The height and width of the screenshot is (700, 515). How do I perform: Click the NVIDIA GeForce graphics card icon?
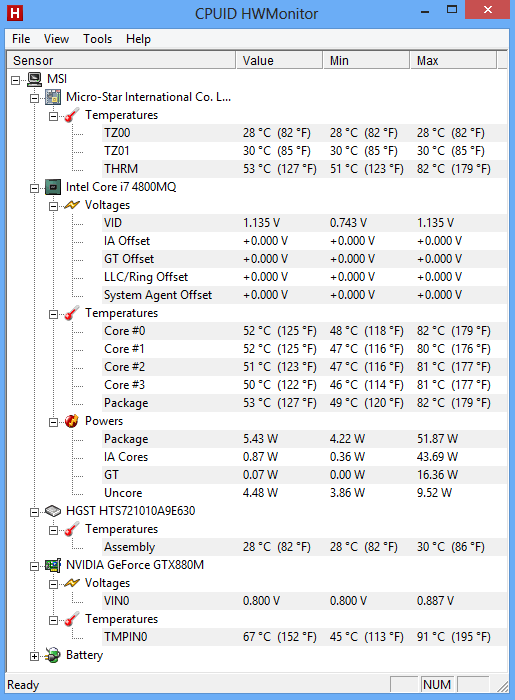[x=53, y=565]
